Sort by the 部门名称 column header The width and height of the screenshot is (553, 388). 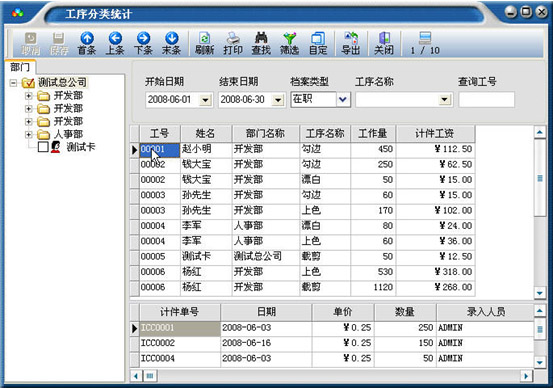tap(265, 133)
